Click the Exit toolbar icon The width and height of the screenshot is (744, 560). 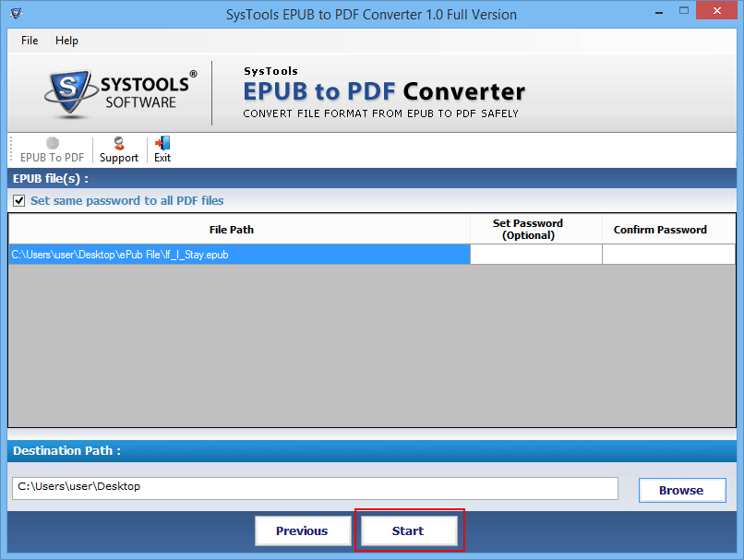point(162,149)
